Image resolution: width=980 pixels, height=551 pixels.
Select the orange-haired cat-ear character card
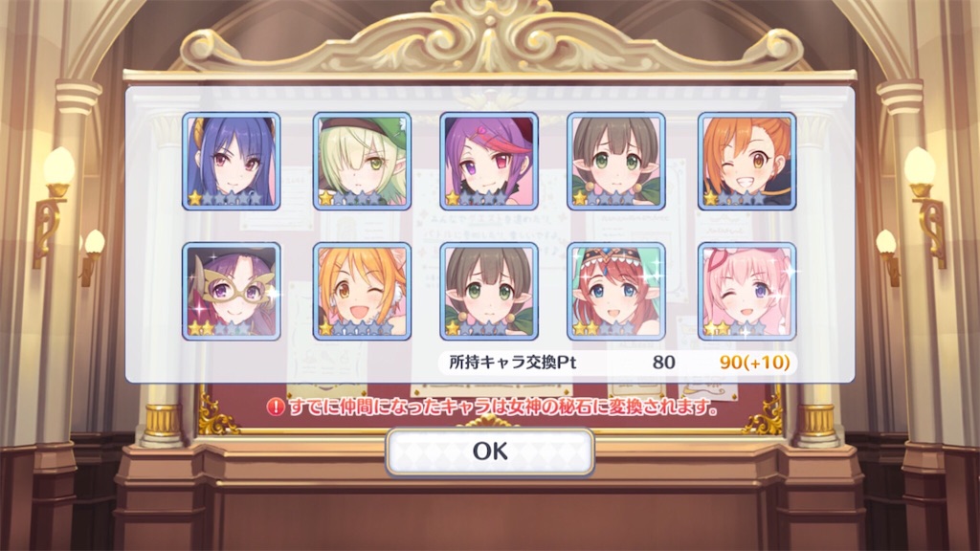click(x=362, y=292)
